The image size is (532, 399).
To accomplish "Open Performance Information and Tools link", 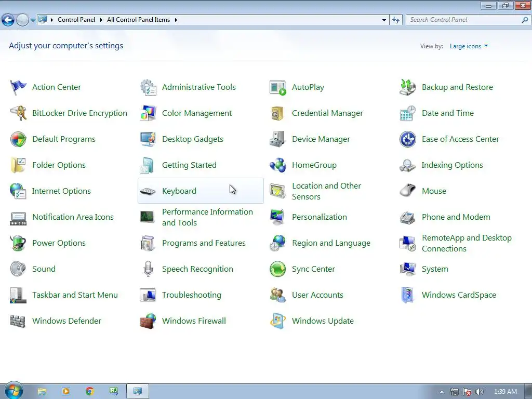I will 207,217.
